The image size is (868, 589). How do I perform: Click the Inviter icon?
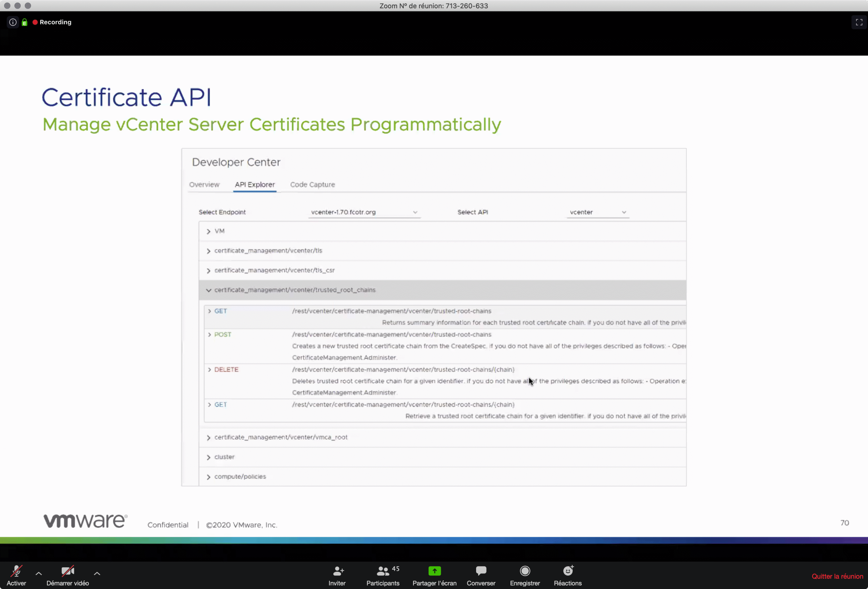pyautogui.click(x=338, y=571)
